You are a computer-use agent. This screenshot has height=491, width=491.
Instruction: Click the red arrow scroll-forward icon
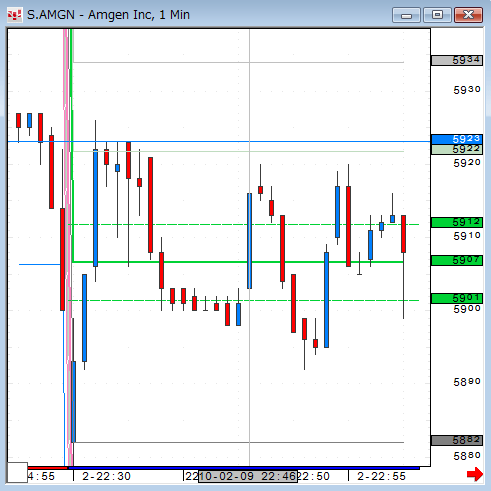(x=475, y=474)
